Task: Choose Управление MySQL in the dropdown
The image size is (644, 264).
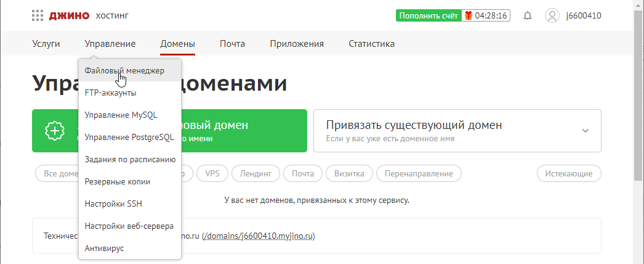Action: (121, 115)
